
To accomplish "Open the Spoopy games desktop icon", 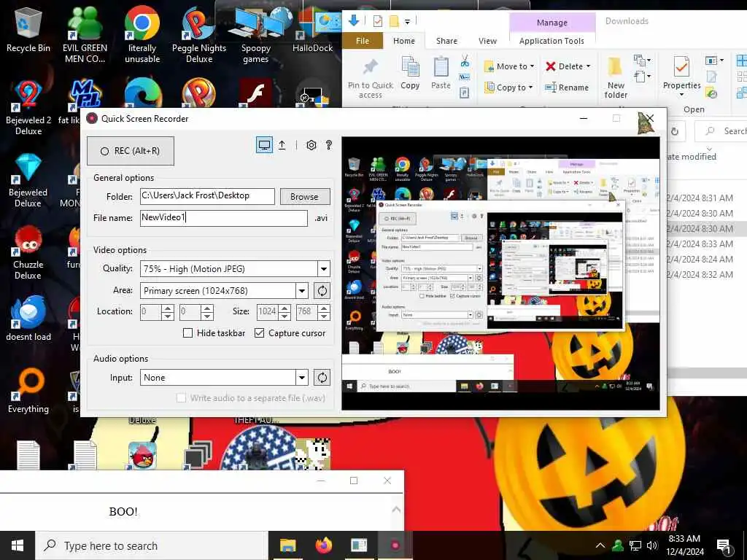I will [256, 34].
